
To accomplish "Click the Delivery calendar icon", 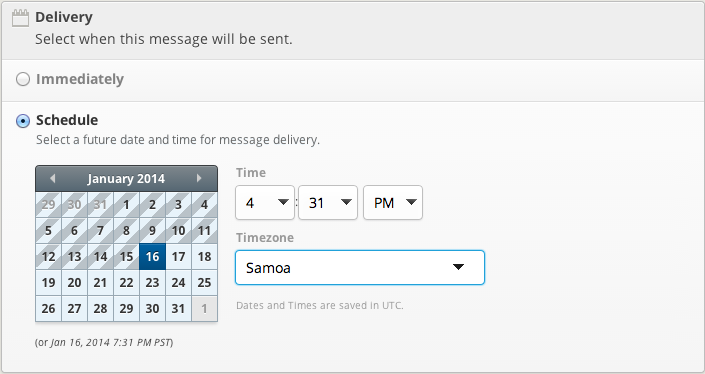I will 20,18.
